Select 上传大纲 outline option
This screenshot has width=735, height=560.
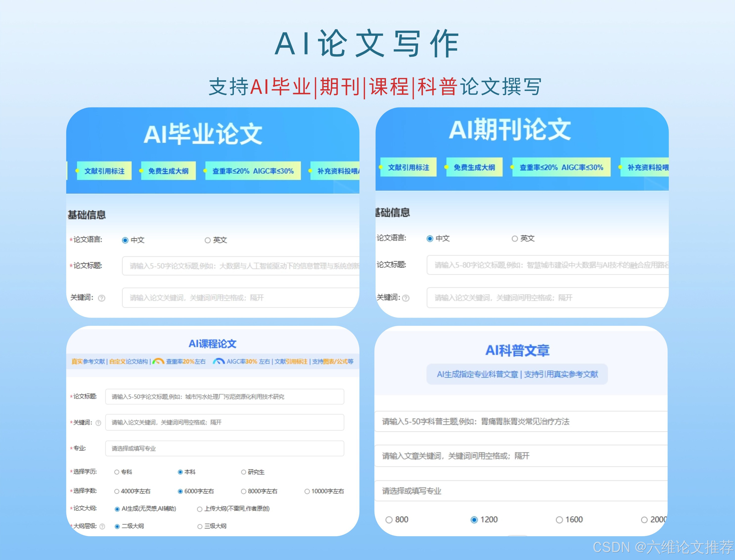point(200,509)
